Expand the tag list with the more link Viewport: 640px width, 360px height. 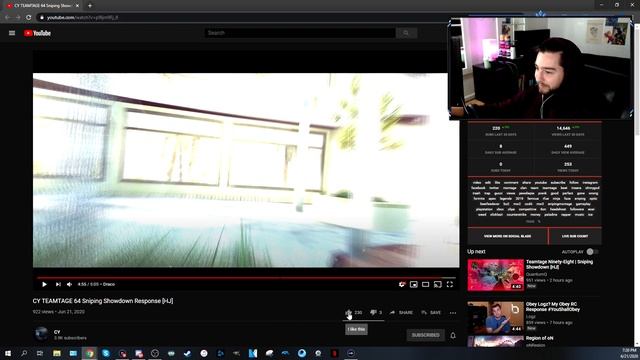pyautogui.click(x=533, y=221)
